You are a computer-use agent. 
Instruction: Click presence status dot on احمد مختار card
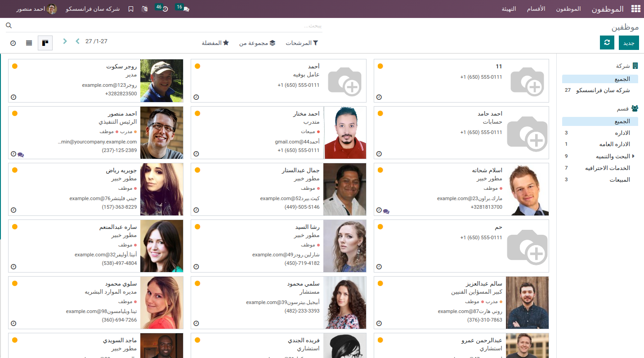point(197,113)
